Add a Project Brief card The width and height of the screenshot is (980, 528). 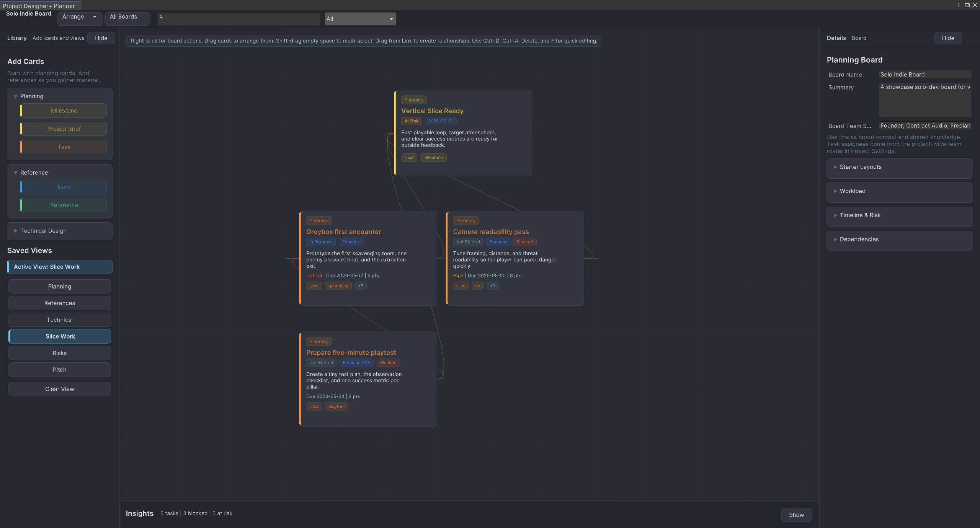tap(64, 129)
